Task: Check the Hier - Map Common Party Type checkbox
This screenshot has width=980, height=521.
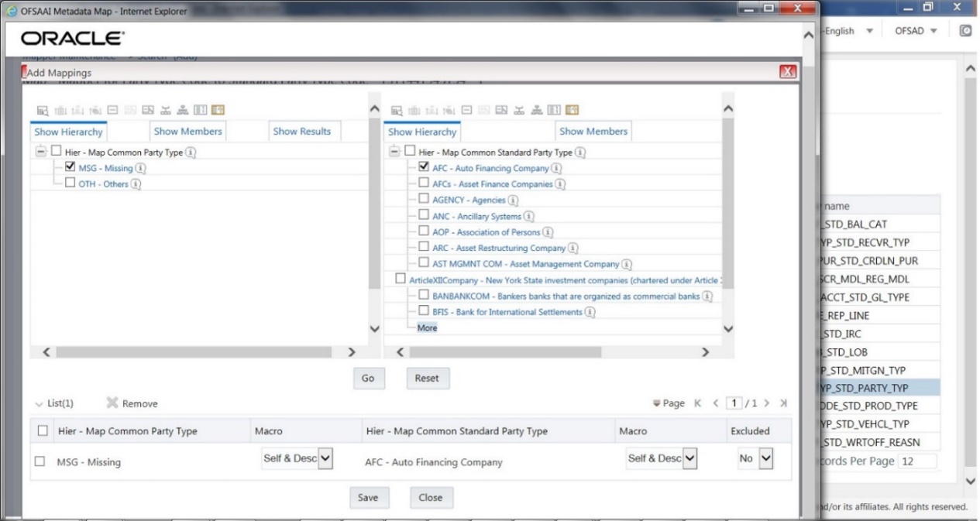Action: [x=57, y=152]
